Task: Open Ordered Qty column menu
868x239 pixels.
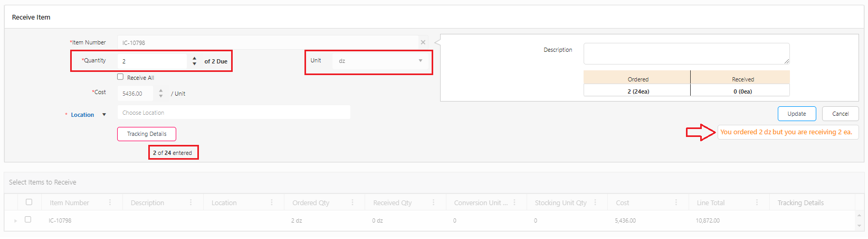Action: point(352,203)
